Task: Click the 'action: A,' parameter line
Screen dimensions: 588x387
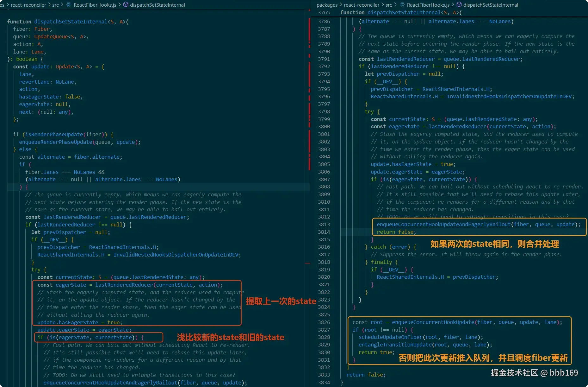Action: click(28, 44)
